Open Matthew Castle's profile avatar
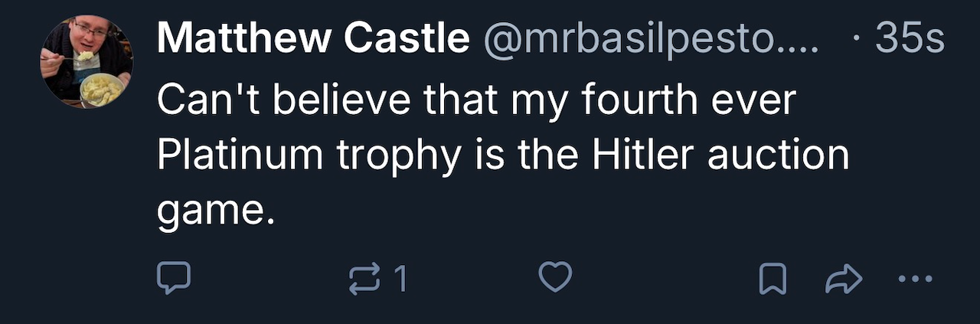 [86, 63]
